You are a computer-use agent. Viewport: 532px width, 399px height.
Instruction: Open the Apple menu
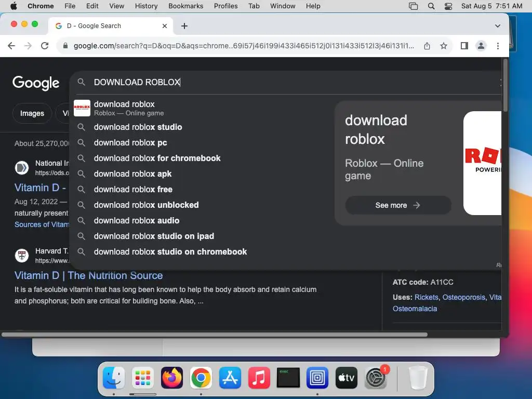pyautogui.click(x=14, y=6)
